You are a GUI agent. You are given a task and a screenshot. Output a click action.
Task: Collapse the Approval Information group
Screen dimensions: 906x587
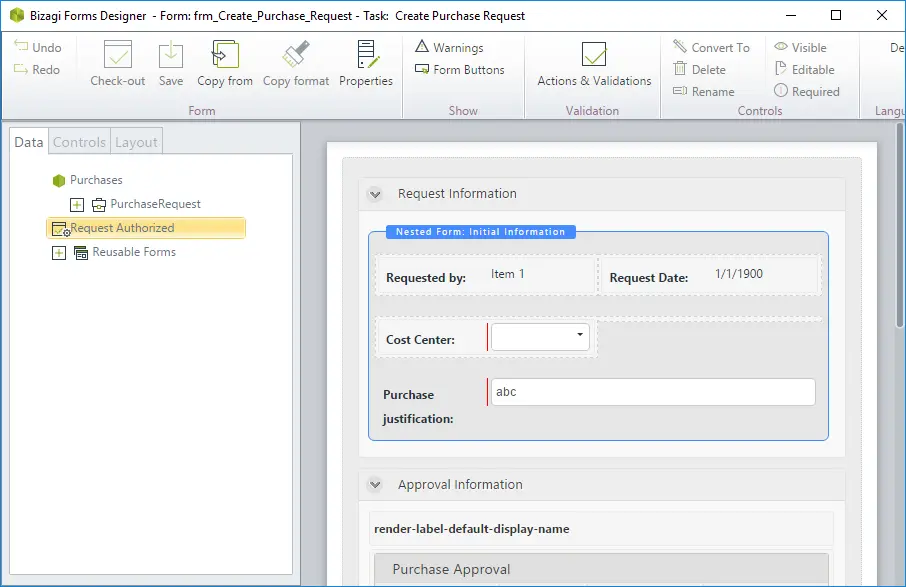(375, 485)
